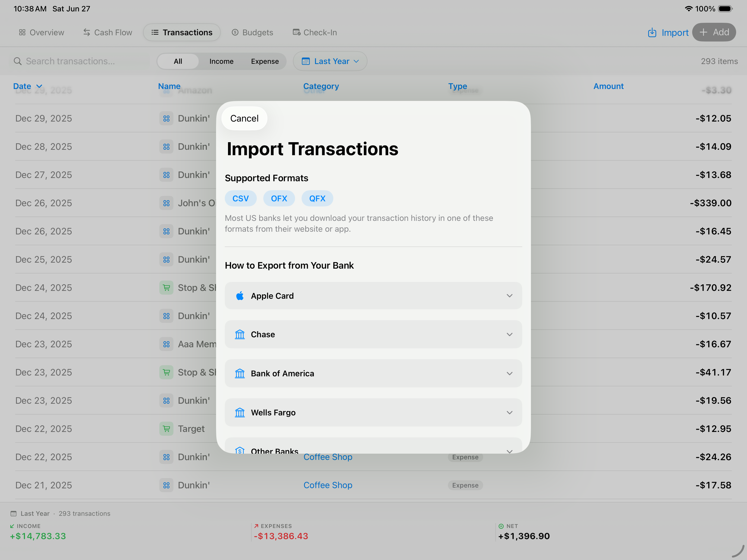Sort by the Type column header

[x=458, y=86]
